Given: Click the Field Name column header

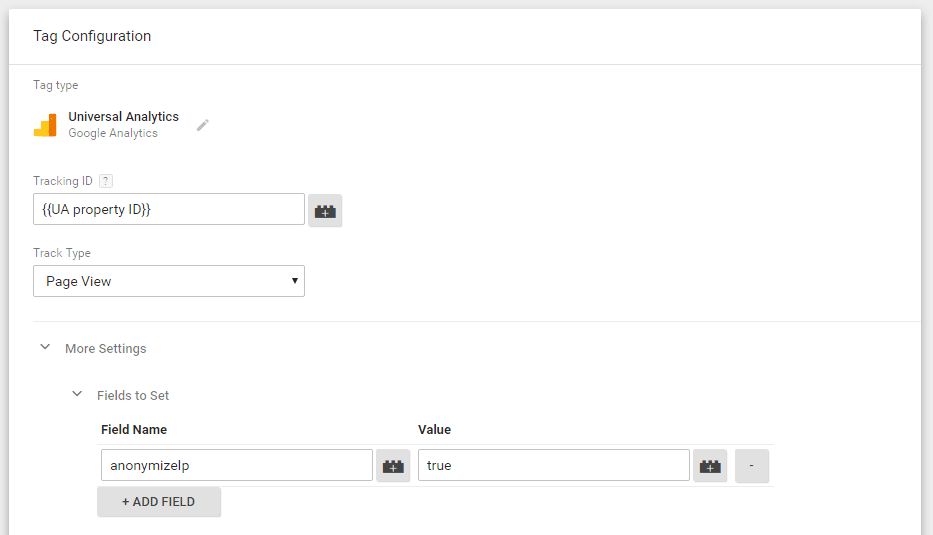Looking at the screenshot, I should coord(134,430).
